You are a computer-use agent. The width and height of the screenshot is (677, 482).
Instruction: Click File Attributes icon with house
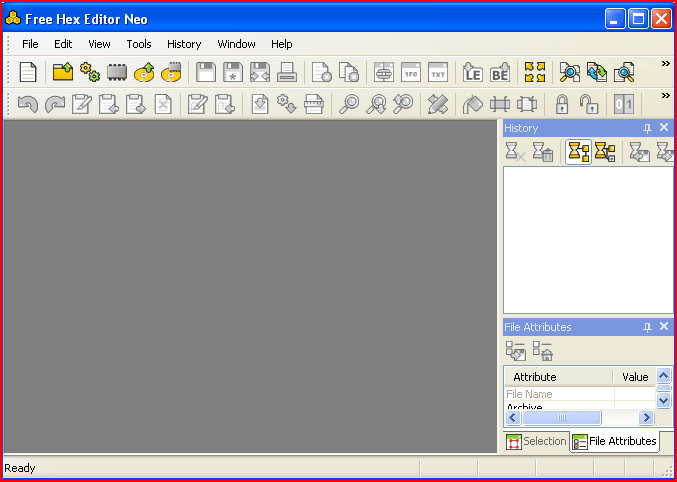[x=543, y=351]
